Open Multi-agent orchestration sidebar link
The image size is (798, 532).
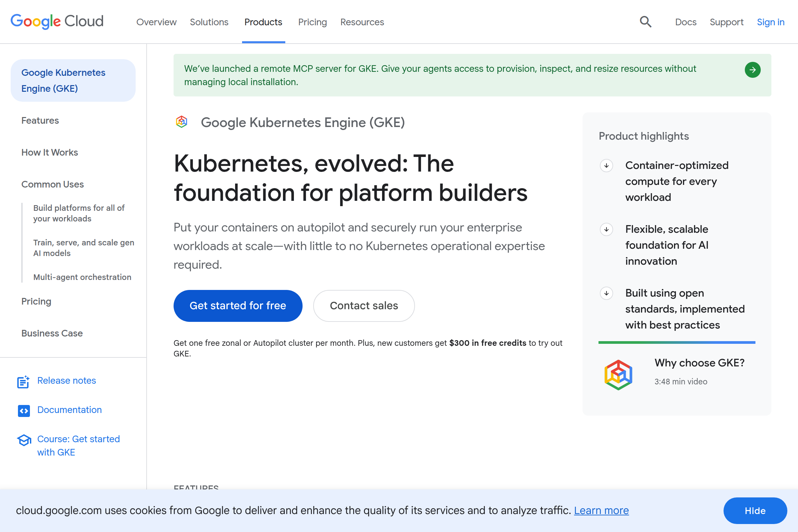coord(82,277)
